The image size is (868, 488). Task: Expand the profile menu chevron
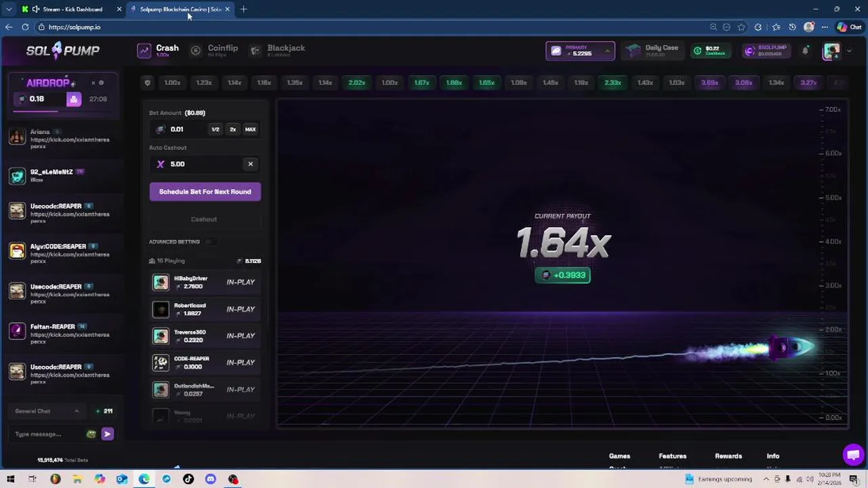pos(848,51)
